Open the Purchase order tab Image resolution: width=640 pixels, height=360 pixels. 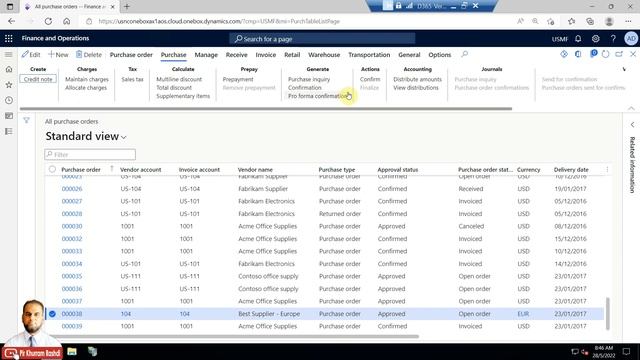point(131,55)
